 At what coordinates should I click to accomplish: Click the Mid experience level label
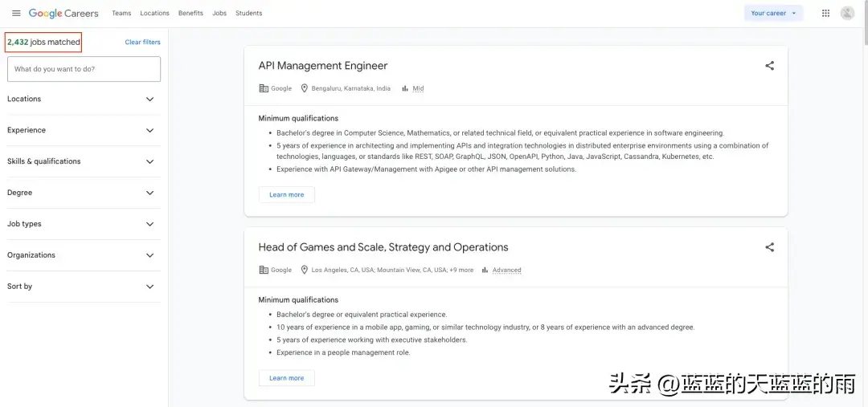pyautogui.click(x=418, y=88)
